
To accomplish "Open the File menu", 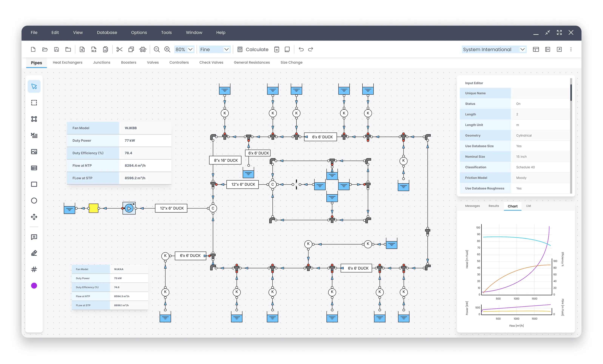I will pyautogui.click(x=34, y=32).
